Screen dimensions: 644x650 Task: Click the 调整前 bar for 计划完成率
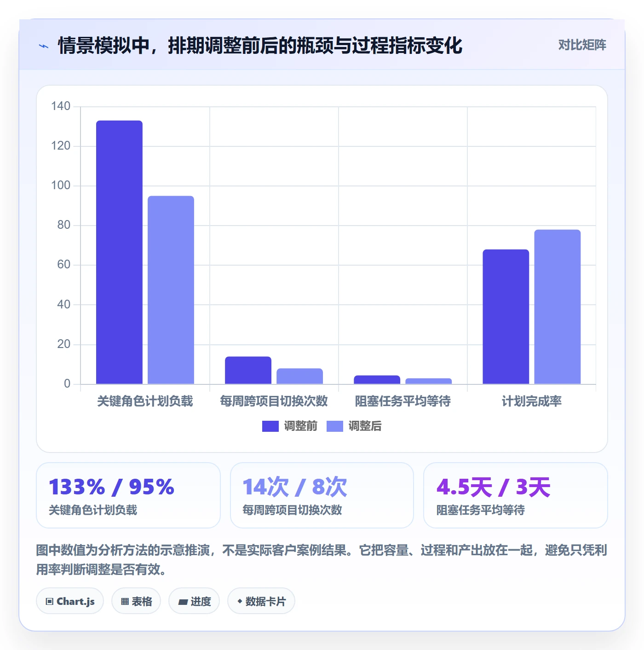pyautogui.click(x=506, y=317)
